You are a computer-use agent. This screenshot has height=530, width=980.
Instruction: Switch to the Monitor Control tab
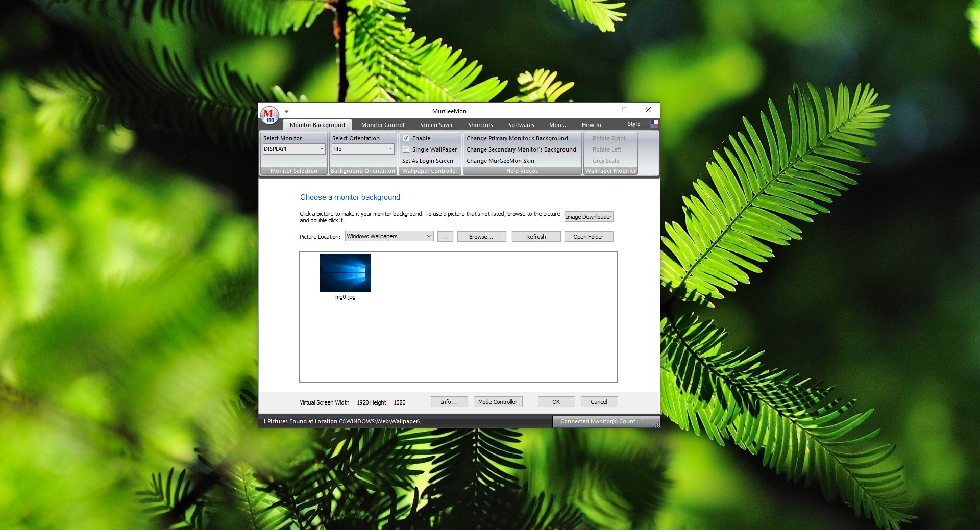[x=382, y=125]
